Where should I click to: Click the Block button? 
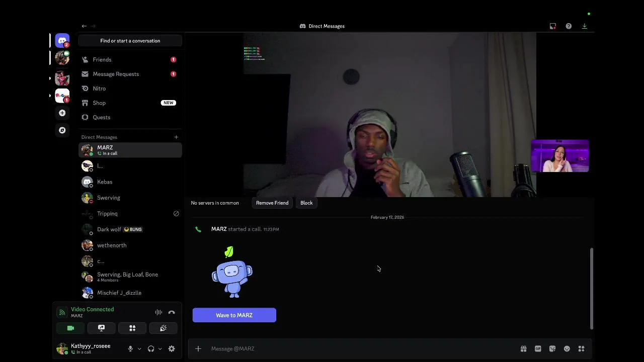306,203
